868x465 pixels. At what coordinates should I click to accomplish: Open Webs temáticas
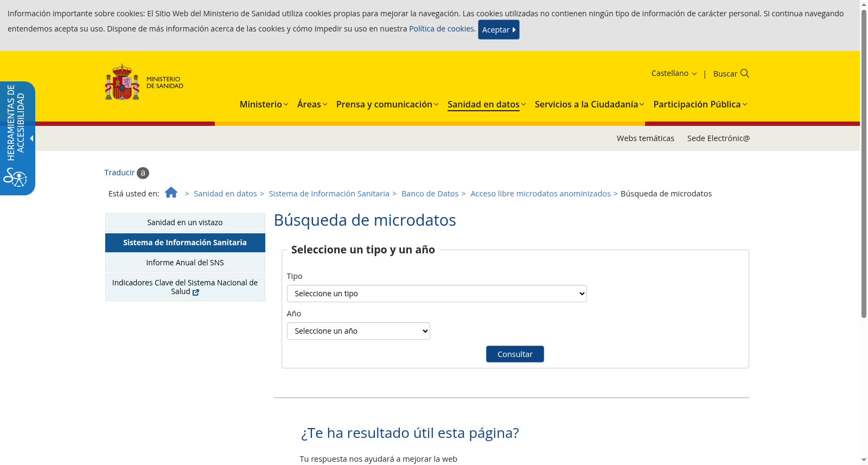[x=646, y=138]
